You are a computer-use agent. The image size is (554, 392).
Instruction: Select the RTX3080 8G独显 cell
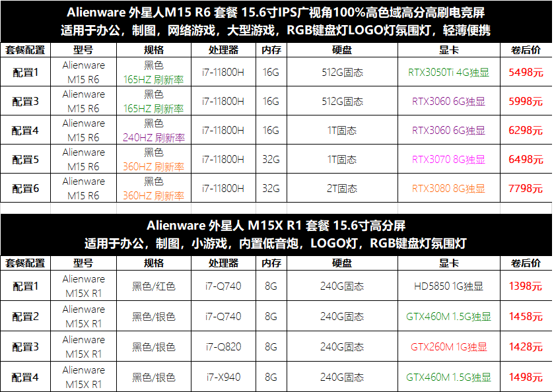449,188
